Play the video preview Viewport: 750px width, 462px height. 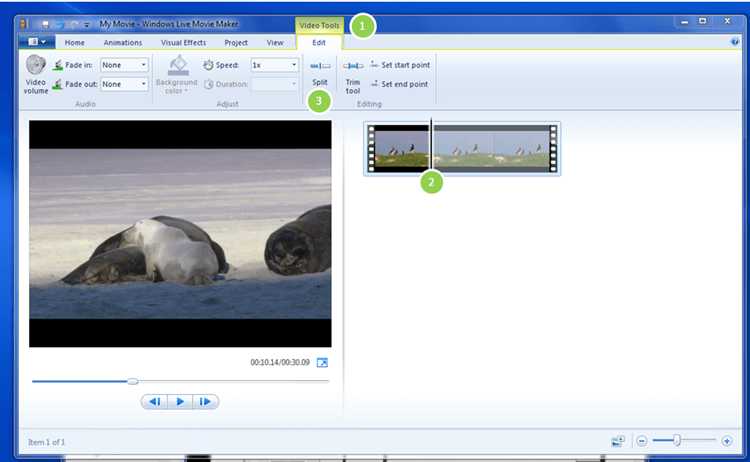pos(180,401)
